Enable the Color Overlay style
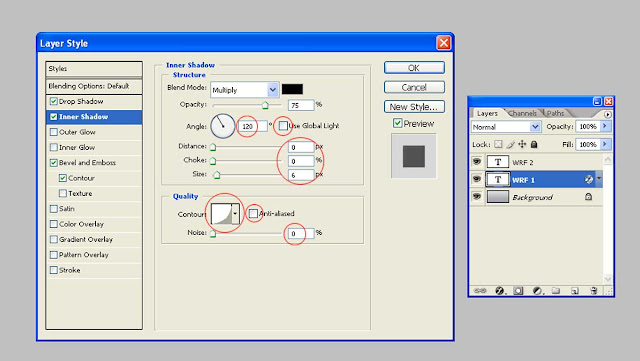Screen dimensions: 640x361 pos(53,224)
